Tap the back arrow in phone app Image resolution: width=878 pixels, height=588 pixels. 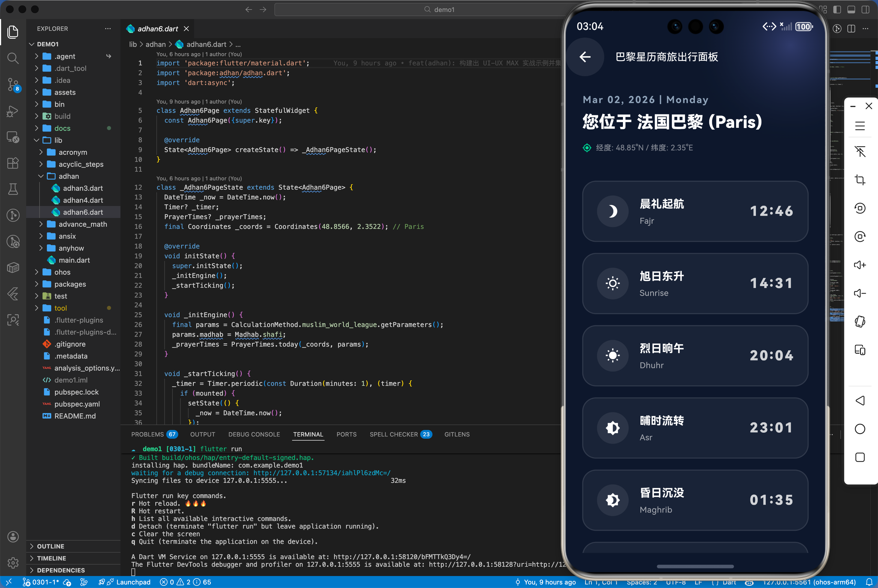(x=585, y=57)
